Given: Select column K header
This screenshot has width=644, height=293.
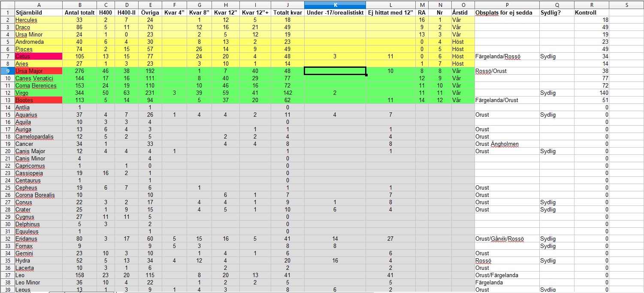Looking at the screenshot, I should click(335, 5).
